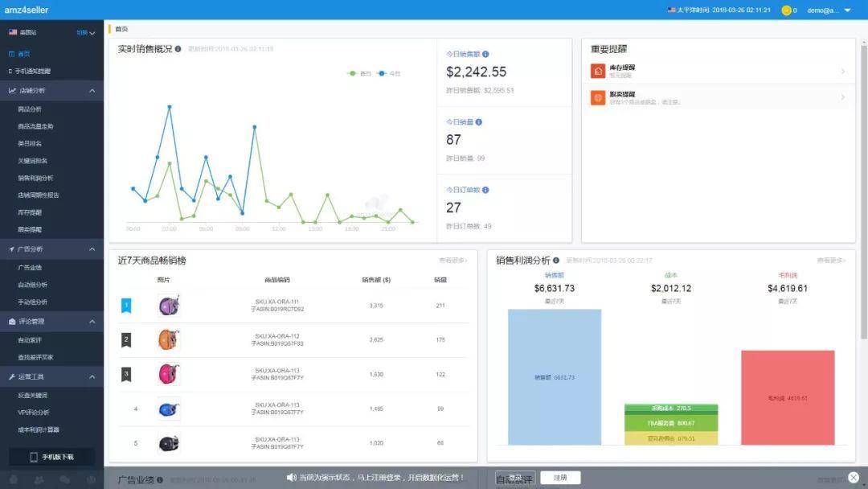Toggle the green yesterday series in legend

pos(358,73)
